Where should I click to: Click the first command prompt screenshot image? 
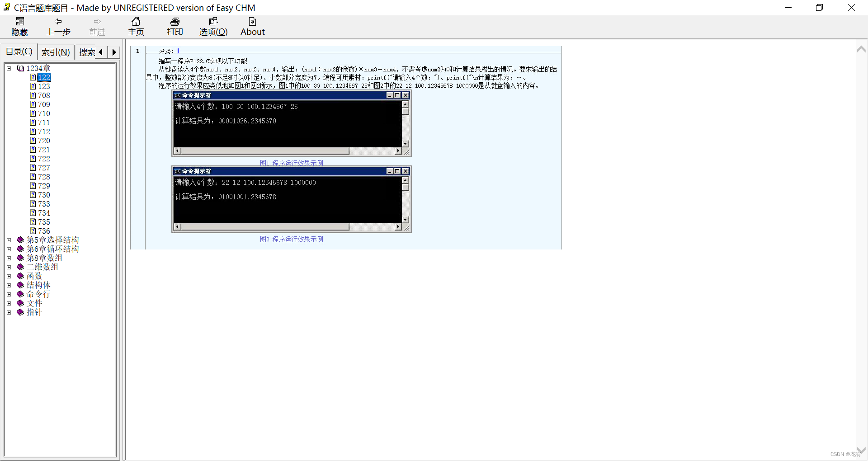click(x=292, y=124)
